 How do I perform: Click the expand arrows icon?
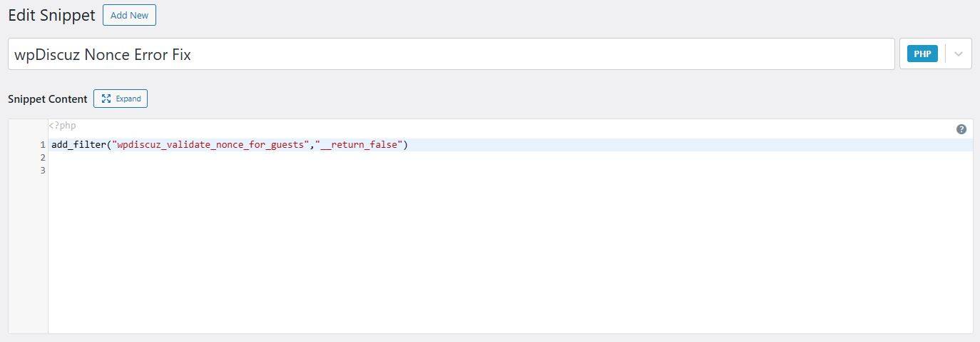[106, 99]
